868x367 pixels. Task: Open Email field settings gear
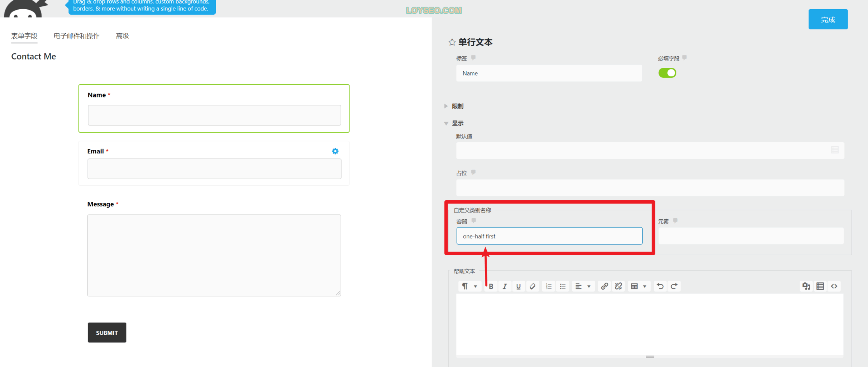pos(335,151)
